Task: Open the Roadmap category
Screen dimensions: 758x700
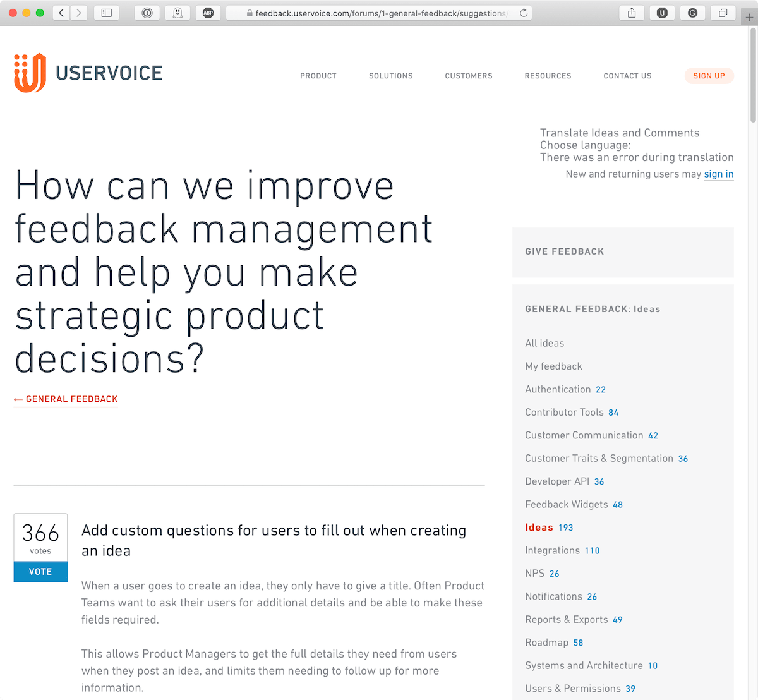Action: click(546, 643)
